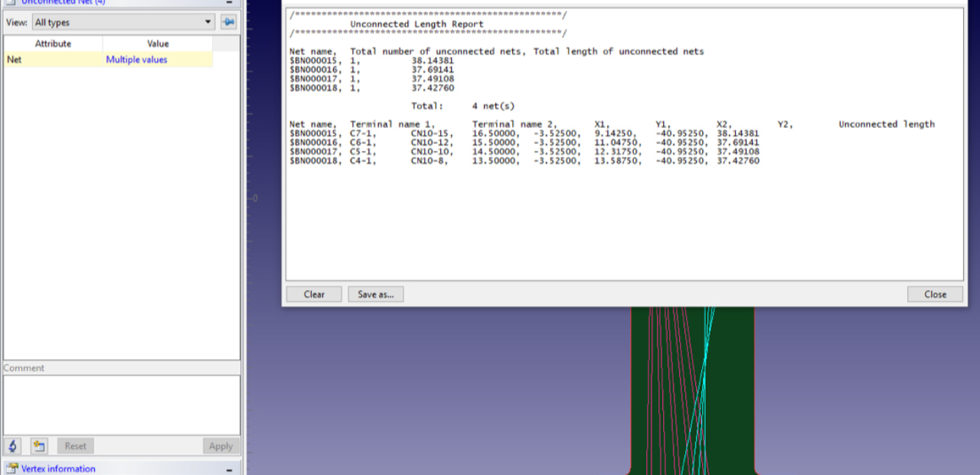Collapse the Vertex information panel
This screenshot has height=475, width=980.
[229, 468]
